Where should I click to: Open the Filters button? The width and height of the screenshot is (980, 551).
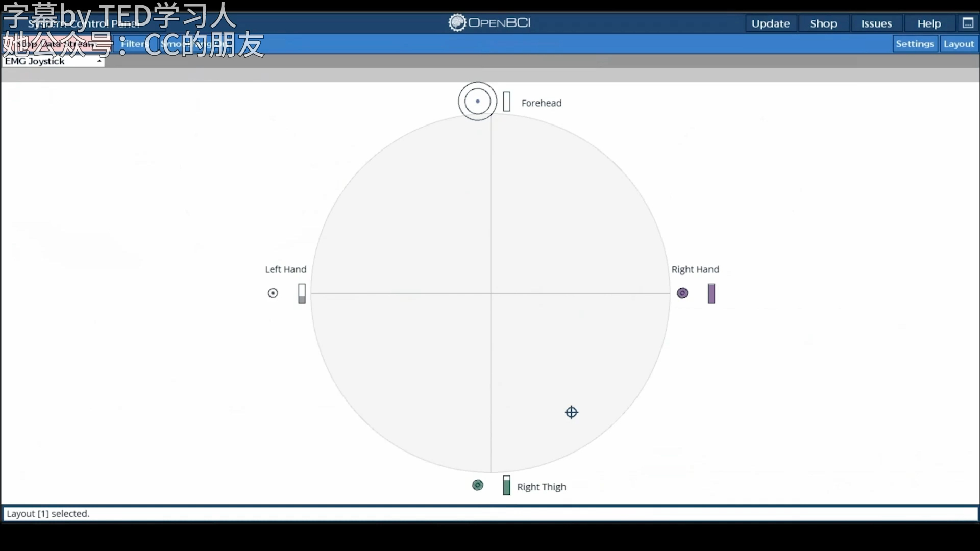pos(134,44)
